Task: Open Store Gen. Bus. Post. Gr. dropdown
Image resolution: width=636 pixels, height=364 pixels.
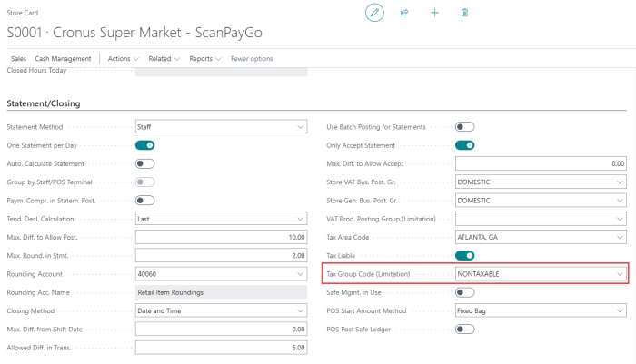Action: coord(620,201)
